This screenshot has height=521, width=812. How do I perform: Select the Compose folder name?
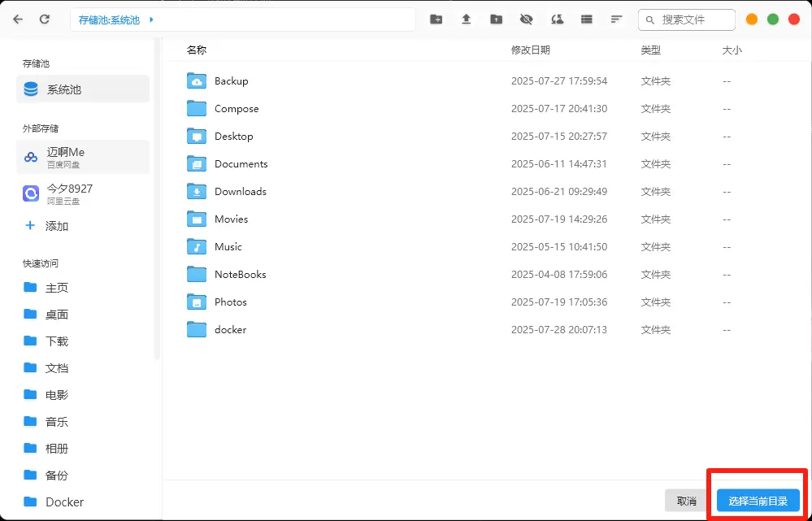pyautogui.click(x=237, y=108)
